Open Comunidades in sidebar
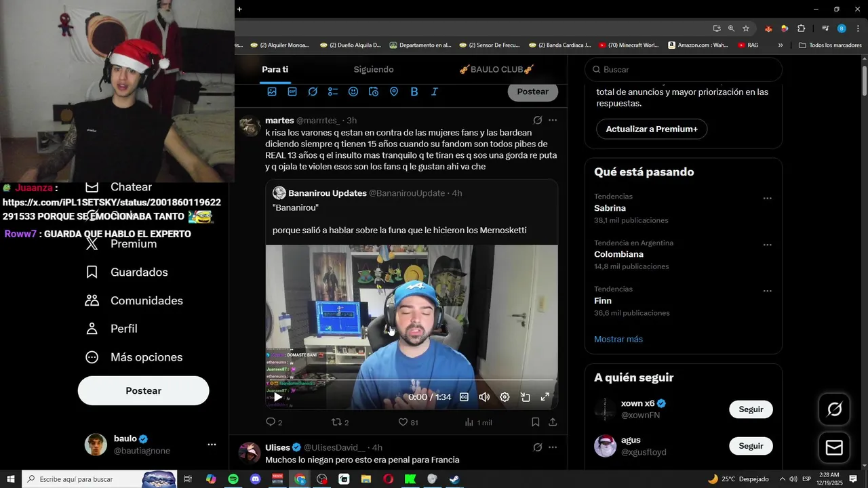This screenshot has width=868, height=488. click(x=134, y=300)
